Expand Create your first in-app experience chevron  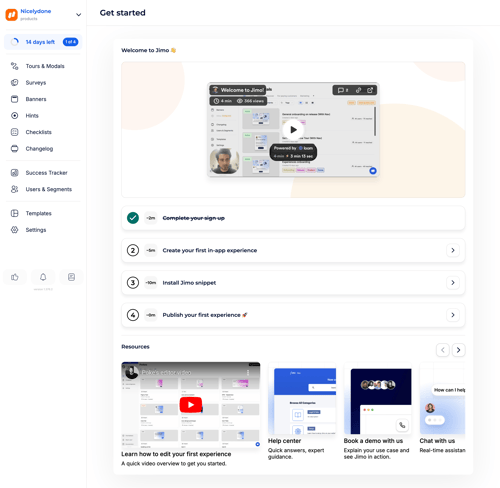(453, 250)
